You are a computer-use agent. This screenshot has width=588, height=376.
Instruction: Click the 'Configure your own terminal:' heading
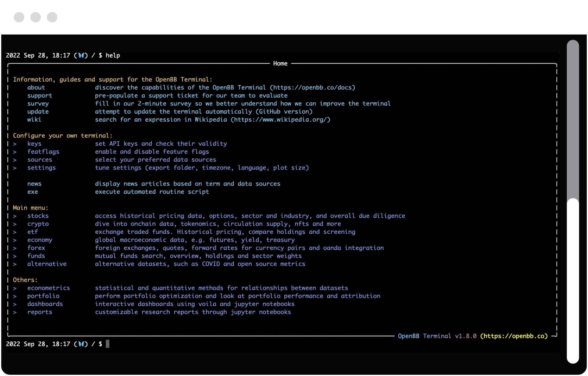pyautogui.click(x=63, y=136)
